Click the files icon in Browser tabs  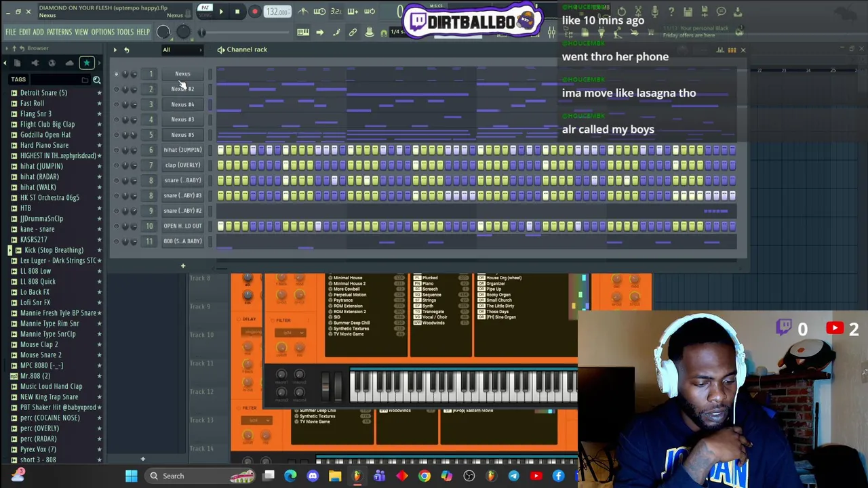click(18, 63)
